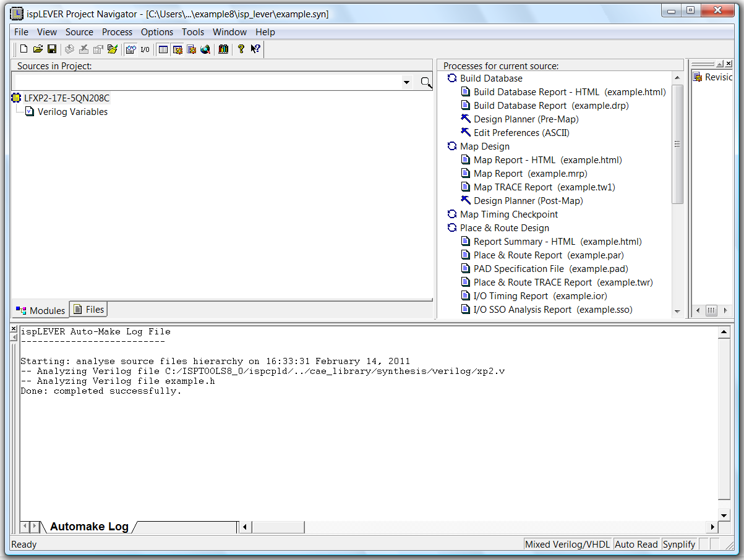Click the Design Planner (Pre-Map) hammer icon
Image resolution: width=744 pixels, height=560 pixels.
coord(466,119)
